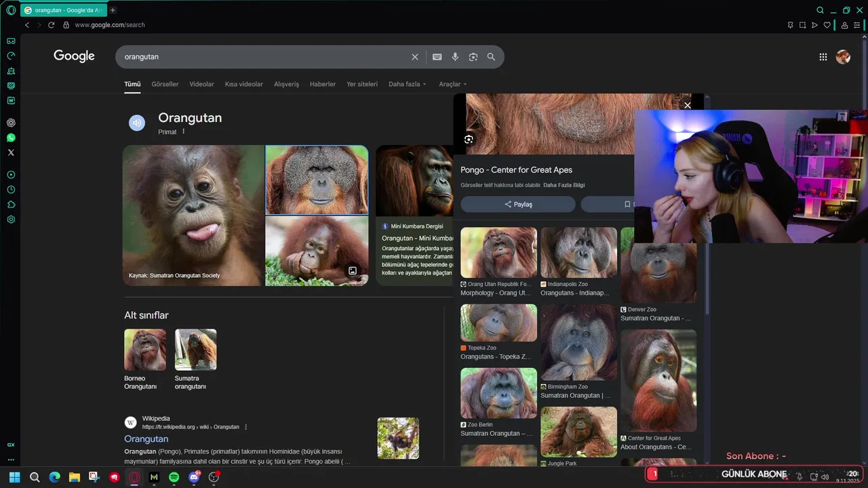This screenshot has height=488, width=868.
Task: Search by image with Google Lens icon
Action: click(x=473, y=57)
